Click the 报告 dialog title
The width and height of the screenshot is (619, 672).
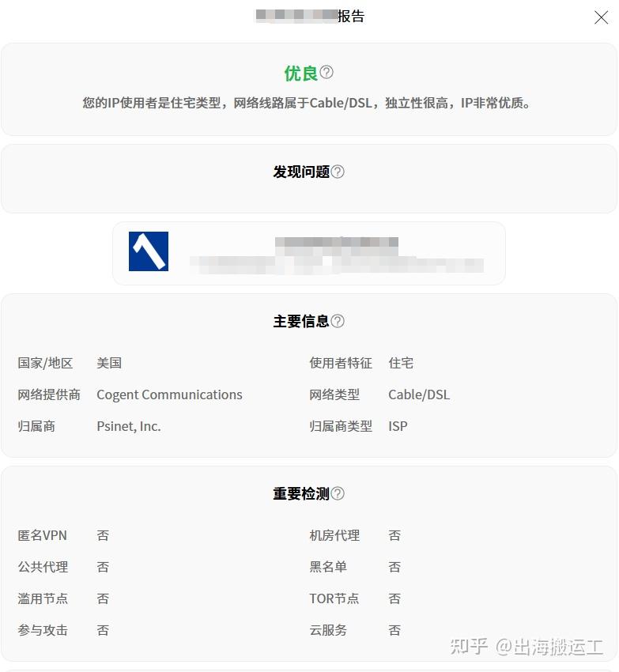(351, 17)
